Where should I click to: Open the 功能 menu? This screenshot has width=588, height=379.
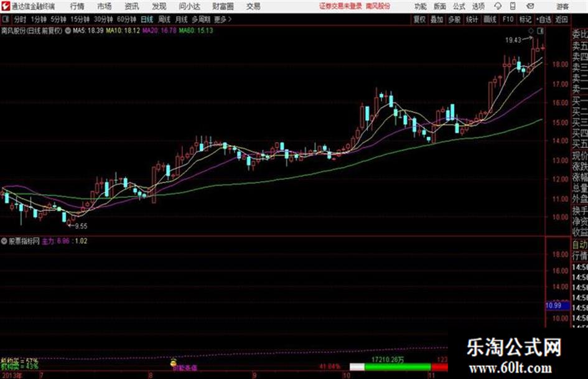[421, 6]
